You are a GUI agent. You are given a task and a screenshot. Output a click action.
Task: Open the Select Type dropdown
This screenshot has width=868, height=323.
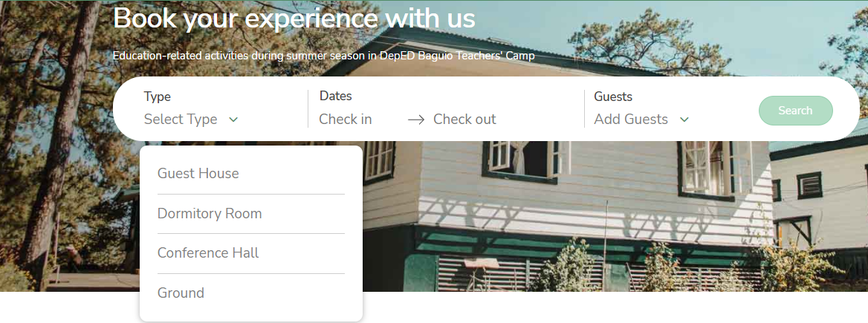(x=191, y=120)
